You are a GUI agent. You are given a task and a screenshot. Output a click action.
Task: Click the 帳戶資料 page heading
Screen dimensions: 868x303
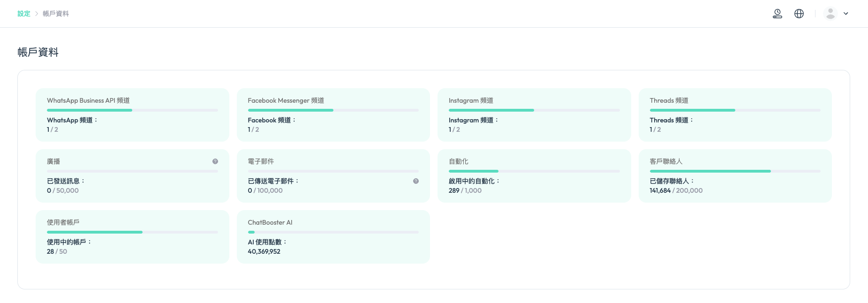(38, 52)
